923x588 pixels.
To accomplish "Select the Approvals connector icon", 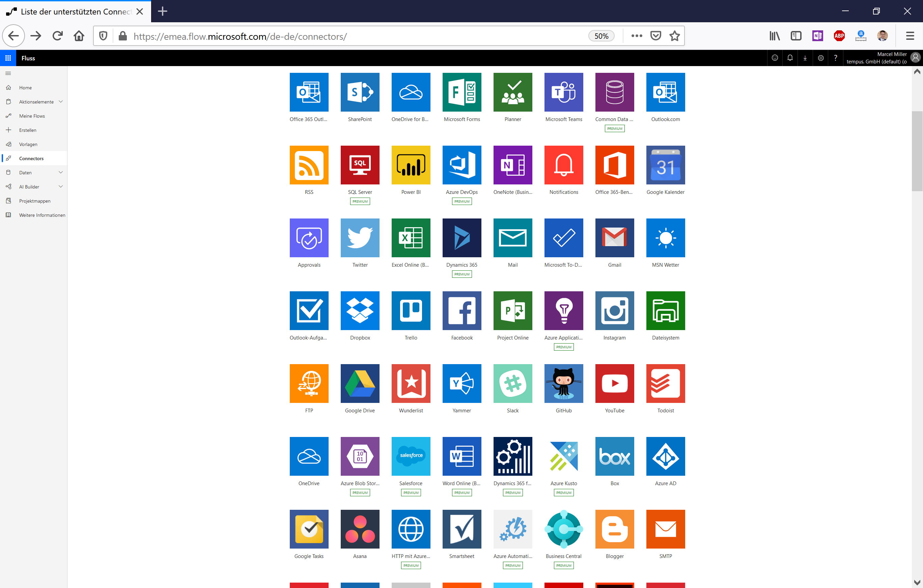I will (x=309, y=238).
